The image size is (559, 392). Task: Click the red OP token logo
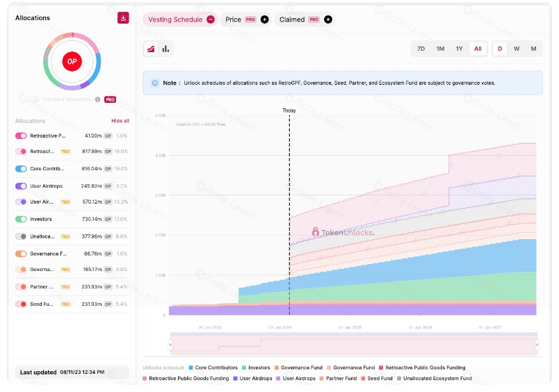click(x=72, y=61)
